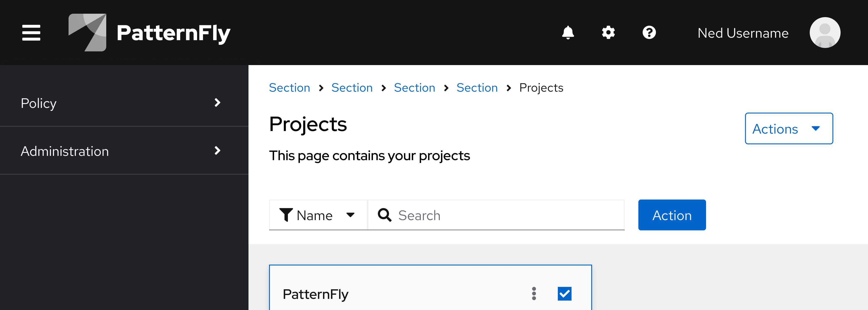
Task: Open the Actions dropdown
Action: [x=789, y=129]
